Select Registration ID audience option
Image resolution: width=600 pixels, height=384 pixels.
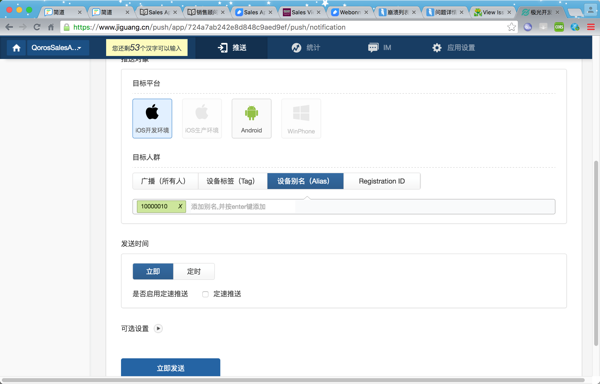click(382, 181)
